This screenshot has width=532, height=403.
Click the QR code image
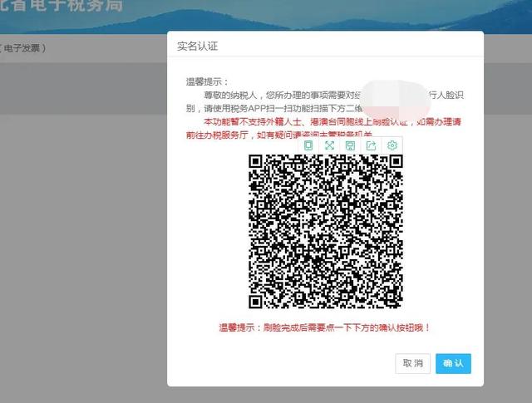pyautogui.click(x=326, y=231)
